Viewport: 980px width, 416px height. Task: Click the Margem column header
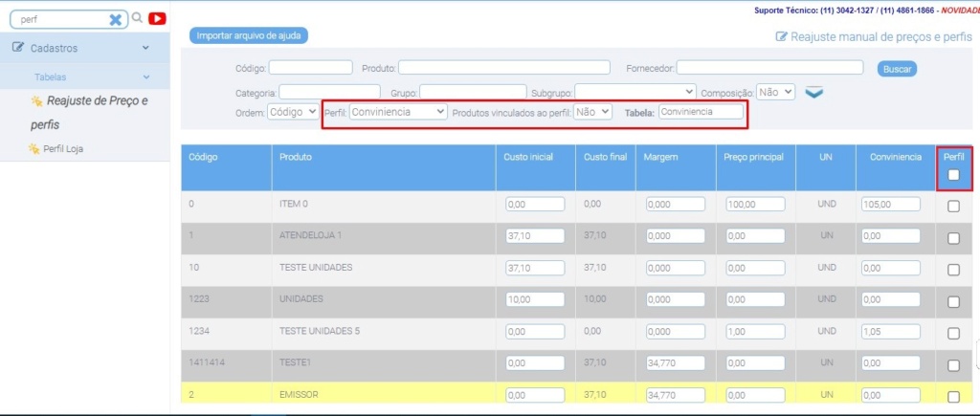(x=660, y=158)
